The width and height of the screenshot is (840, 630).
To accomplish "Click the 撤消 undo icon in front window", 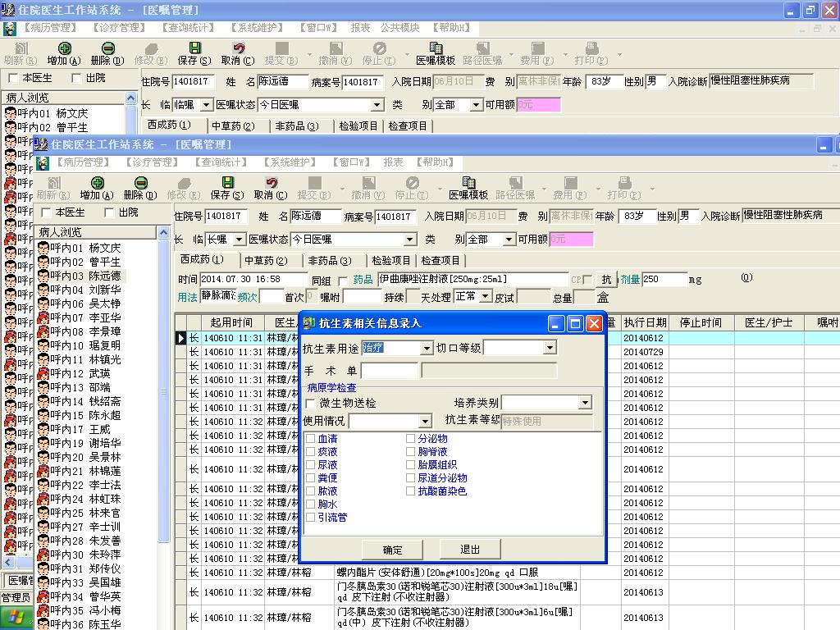I will tap(368, 183).
